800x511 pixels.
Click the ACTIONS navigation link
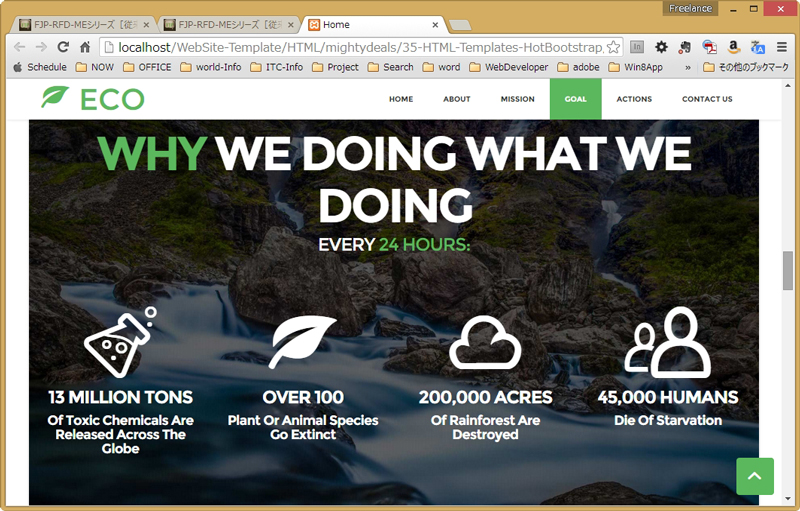tap(634, 99)
